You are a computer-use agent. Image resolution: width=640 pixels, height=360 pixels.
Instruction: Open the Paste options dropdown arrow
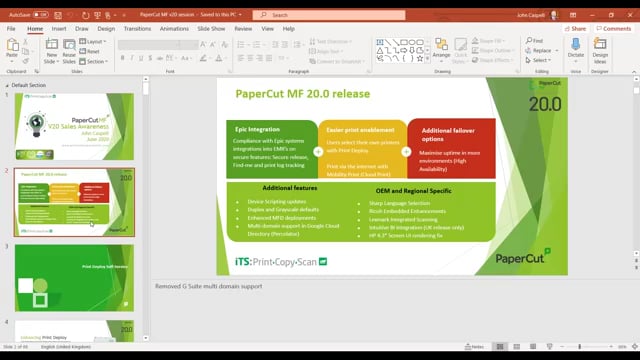(x=12, y=62)
